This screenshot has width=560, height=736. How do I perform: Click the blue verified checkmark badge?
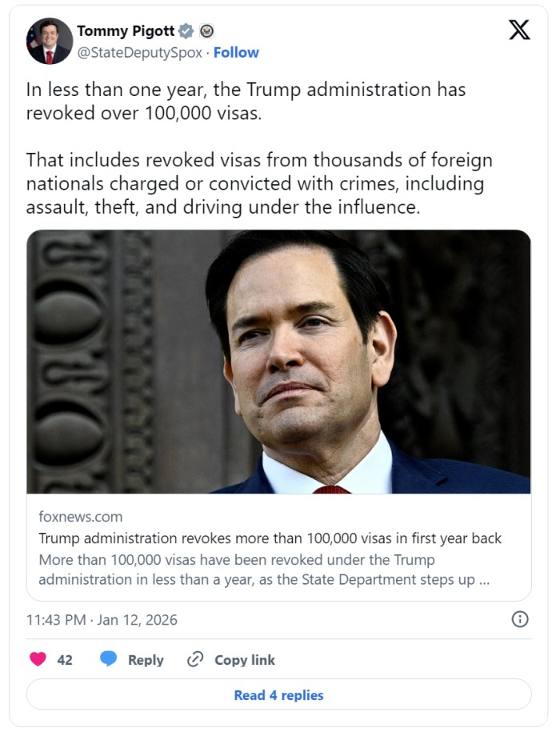coord(186,31)
